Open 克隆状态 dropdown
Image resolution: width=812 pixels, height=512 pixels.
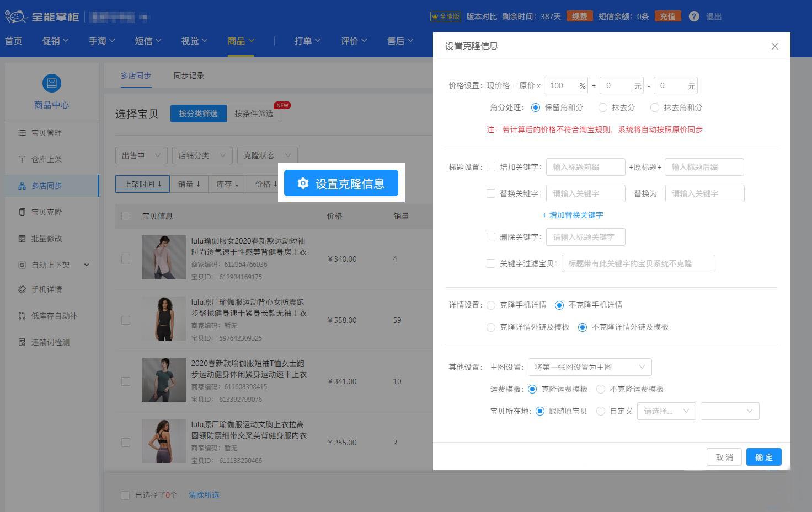coord(267,155)
